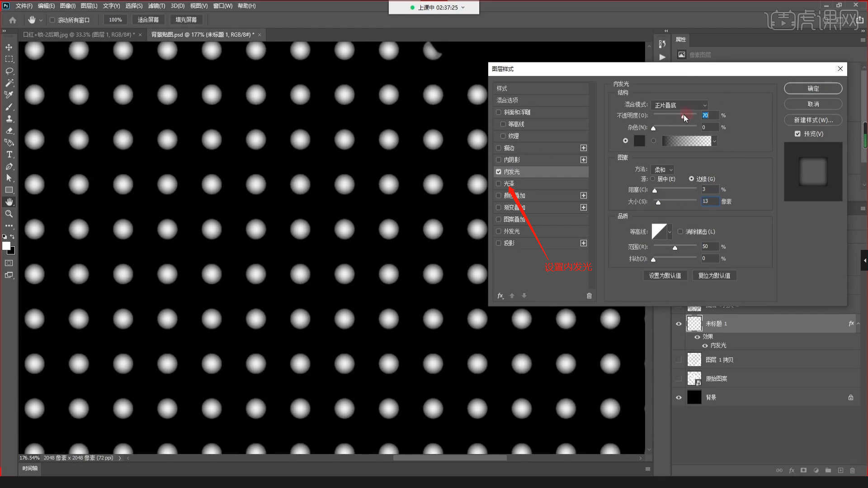The image size is (868, 488).
Task: Click the link layers icon
Action: tap(779, 470)
